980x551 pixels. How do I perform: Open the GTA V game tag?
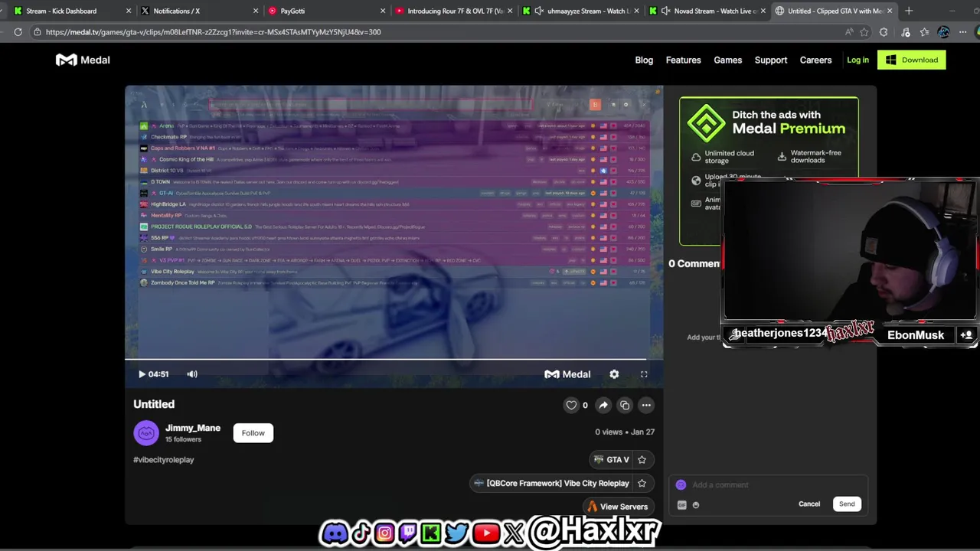click(x=611, y=460)
